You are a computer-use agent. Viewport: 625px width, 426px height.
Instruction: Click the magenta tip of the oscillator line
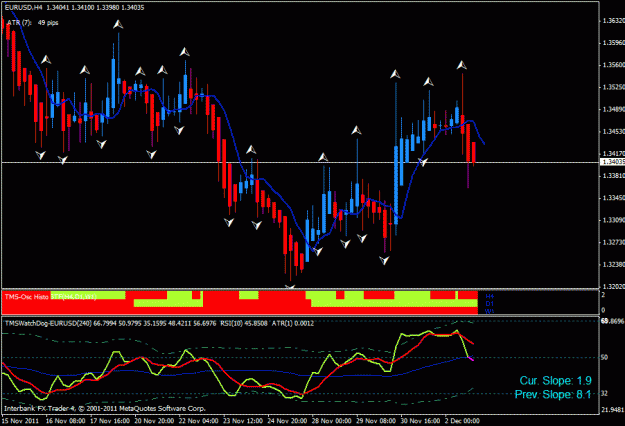[x=471, y=359]
